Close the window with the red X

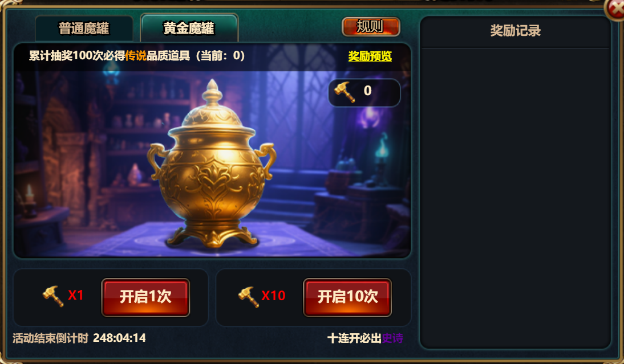point(617,8)
